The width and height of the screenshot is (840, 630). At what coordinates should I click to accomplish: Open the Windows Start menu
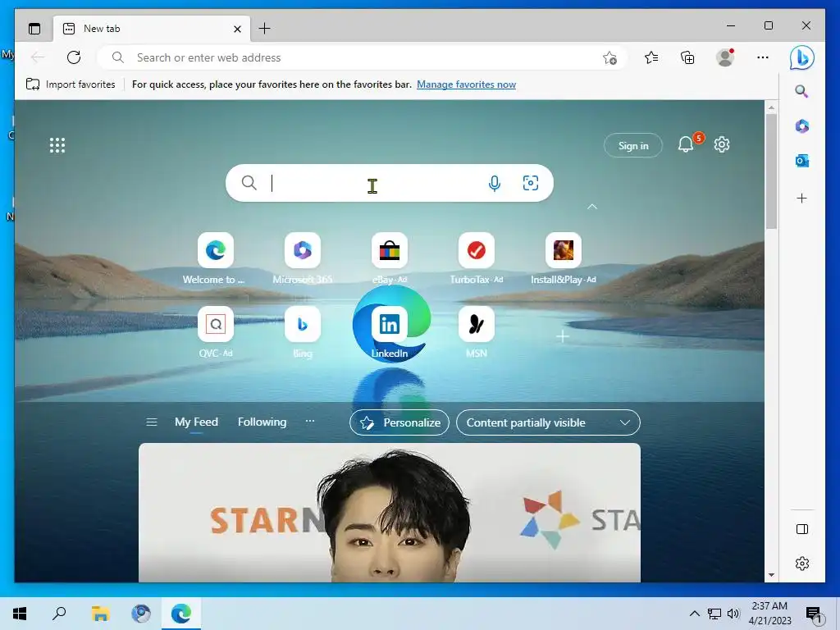click(20, 614)
